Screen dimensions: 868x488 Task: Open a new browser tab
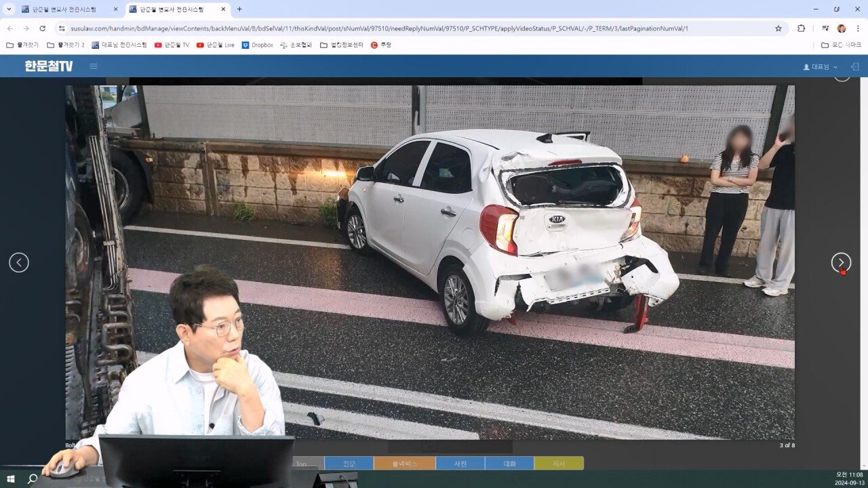(x=239, y=9)
